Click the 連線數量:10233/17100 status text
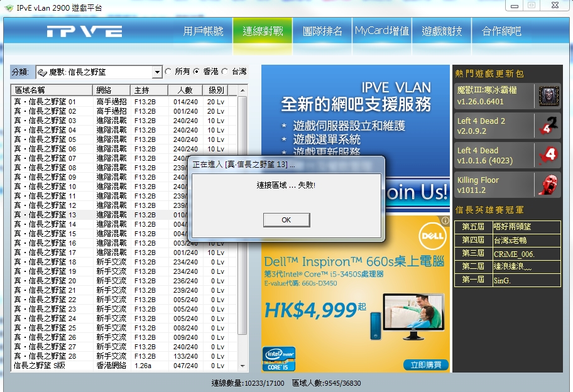573x392 pixels. 248,383
